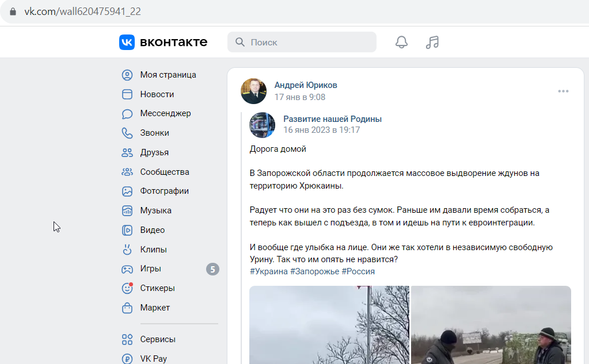Focus the Поиск search field
Image resolution: width=589 pixels, height=364 pixels.
pyautogui.click(x=302, y=42)
